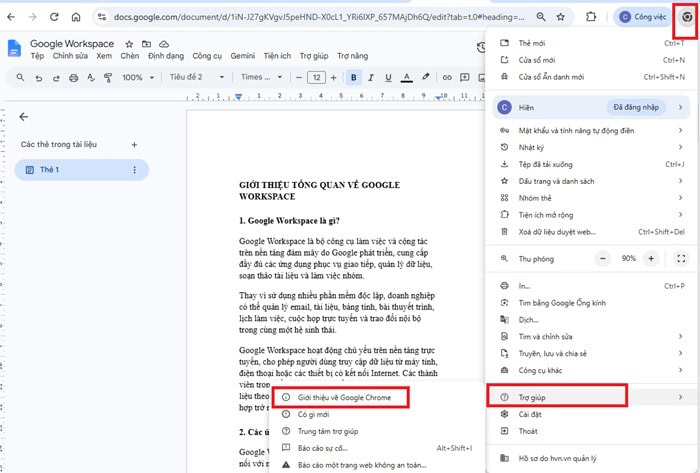Click the Google Docs home logo
The image size is (700, 473).
(x=14, y=49)
